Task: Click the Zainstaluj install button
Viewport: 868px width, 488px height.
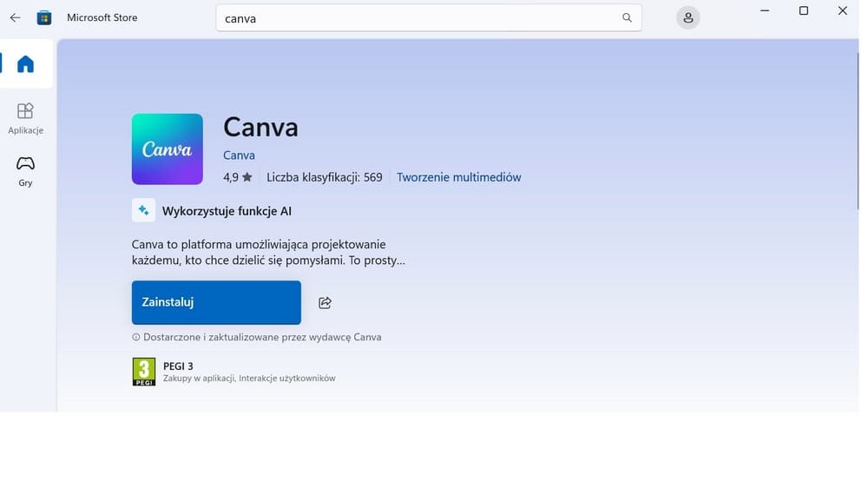Action: coord(216,302)
